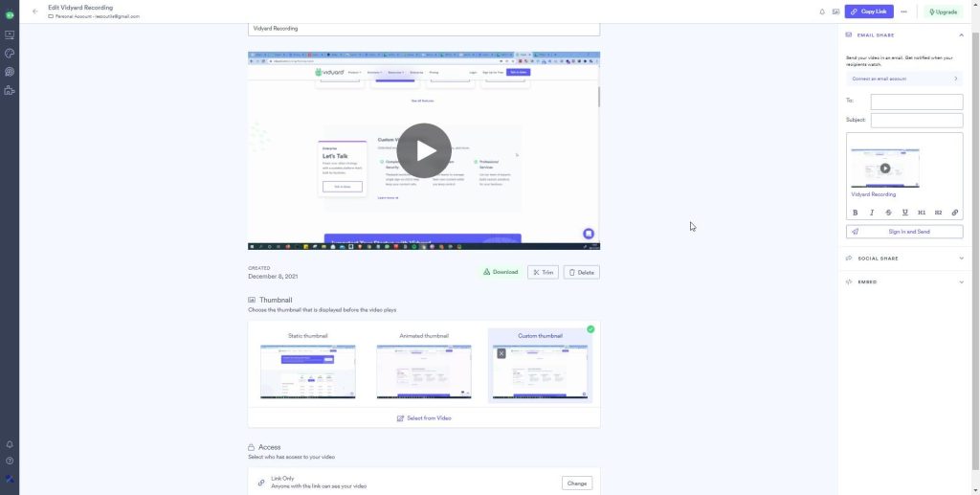
Task: Open chat widget on video preview
Action: tap(589, 234)
